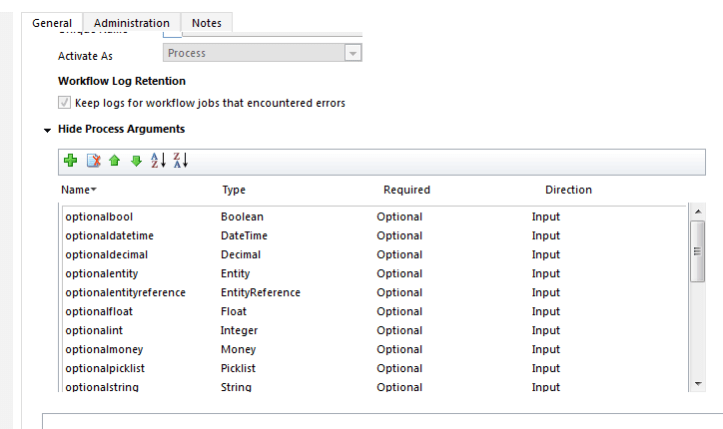Click the Type column header
Viewport: 723px width, 429px height.
pos(234,190)
